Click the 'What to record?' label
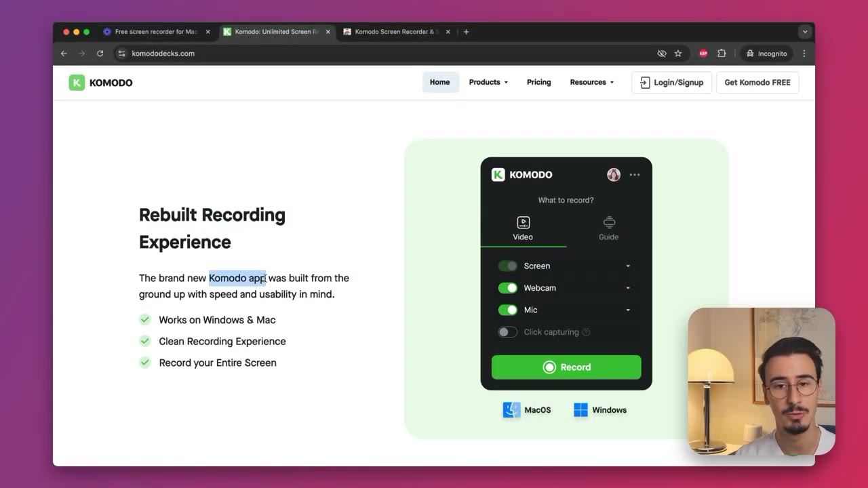Viewport: 868px width, 488px height. point(566,200)
